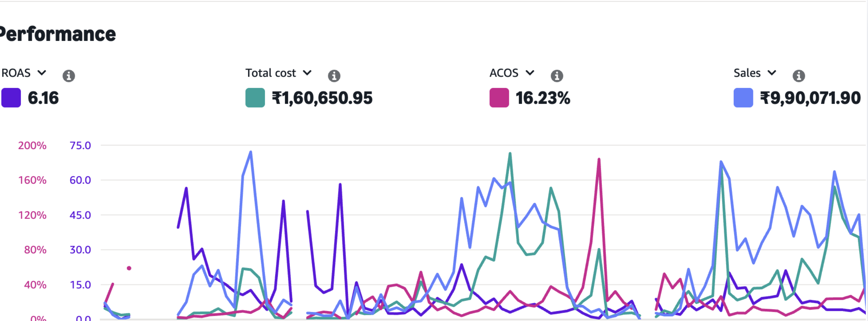Click the isolated magenta ACOS data point
868x321 pixels.
129,268
